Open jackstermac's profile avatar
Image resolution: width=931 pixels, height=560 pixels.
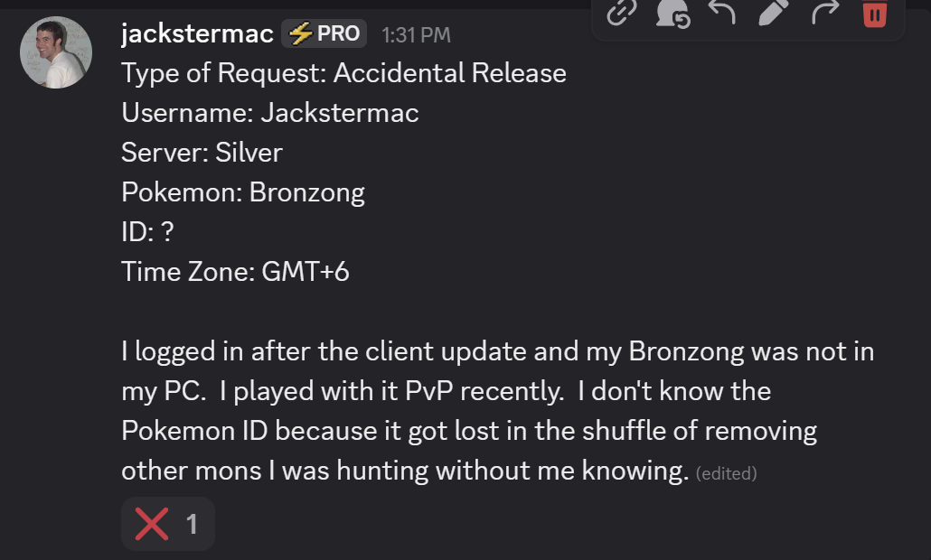click(55, 52)
